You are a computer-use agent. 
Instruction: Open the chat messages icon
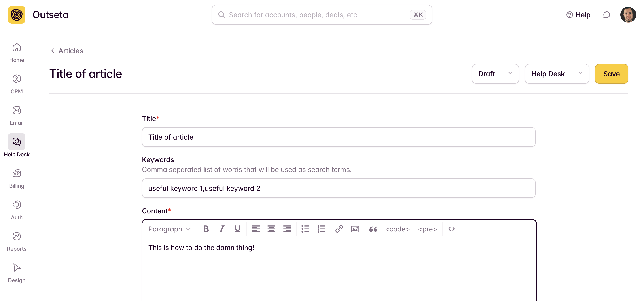[x=606, y=15]
